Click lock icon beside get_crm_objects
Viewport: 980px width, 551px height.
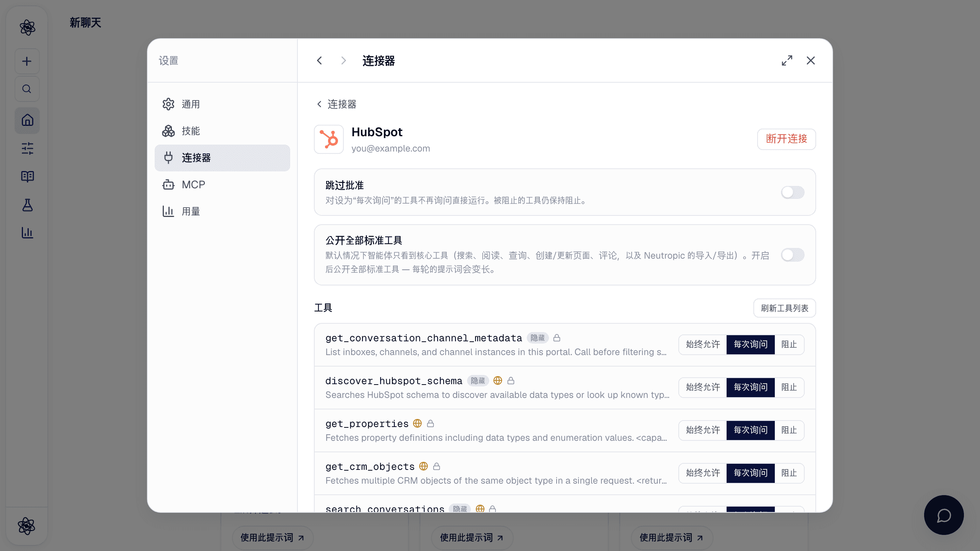point(437,466)
